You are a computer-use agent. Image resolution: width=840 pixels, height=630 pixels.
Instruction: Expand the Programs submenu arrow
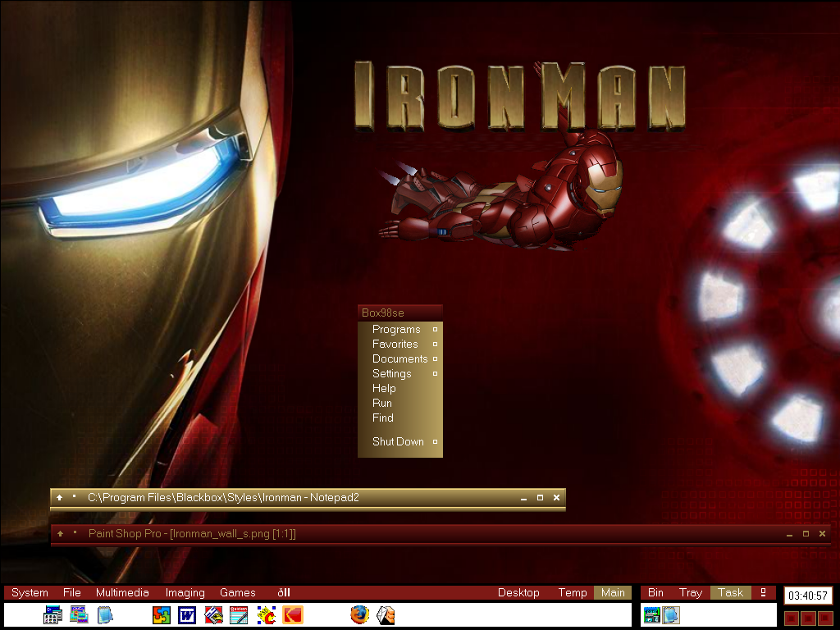435,330
